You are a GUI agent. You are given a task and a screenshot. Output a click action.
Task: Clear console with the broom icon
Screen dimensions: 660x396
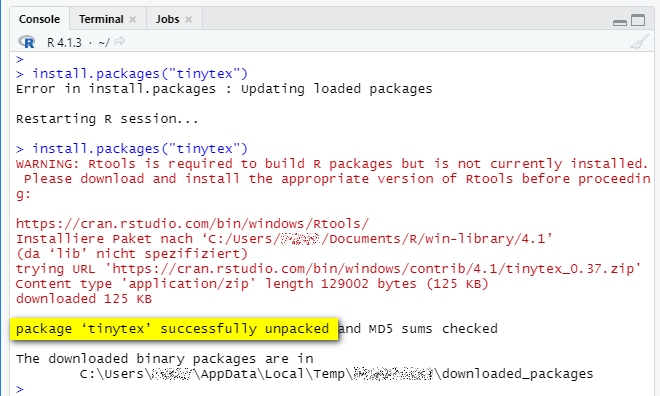pyautogui.click(x=639, y=42)
